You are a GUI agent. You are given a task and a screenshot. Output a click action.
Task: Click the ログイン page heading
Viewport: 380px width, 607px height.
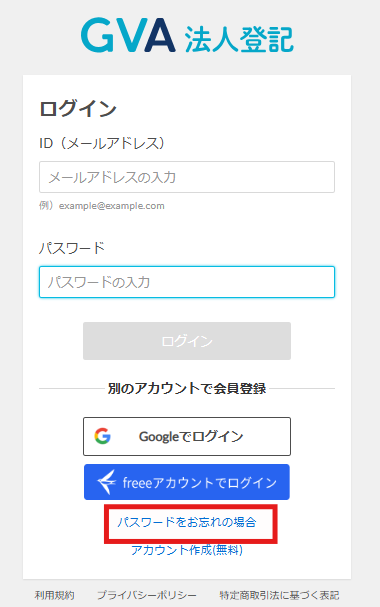[x=78, y=108]
